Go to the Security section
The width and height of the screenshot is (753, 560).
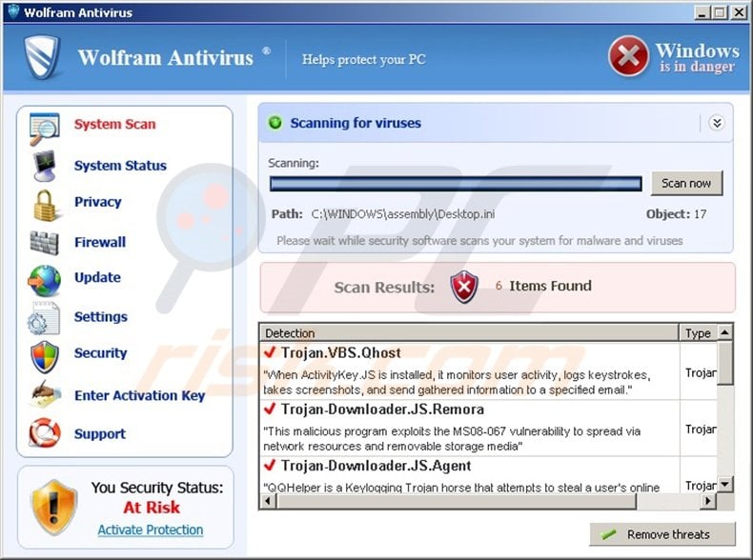pos(100,353)
